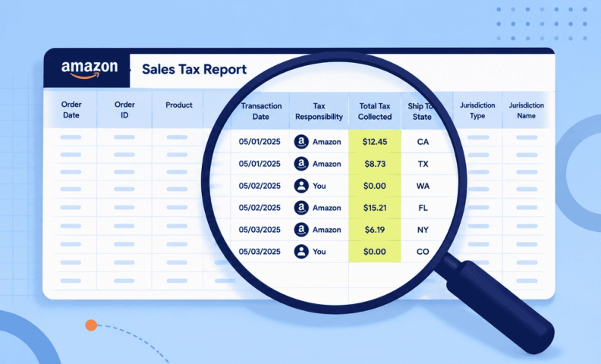Click the 05/03/2025 date in the NY row
601x364 pixels.
click(x=260, y=230)
